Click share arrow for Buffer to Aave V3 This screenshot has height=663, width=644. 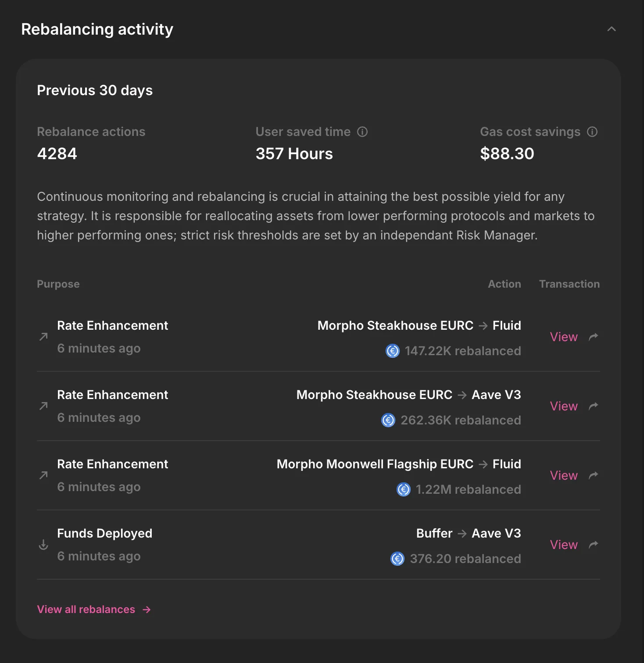click(594, 545)
